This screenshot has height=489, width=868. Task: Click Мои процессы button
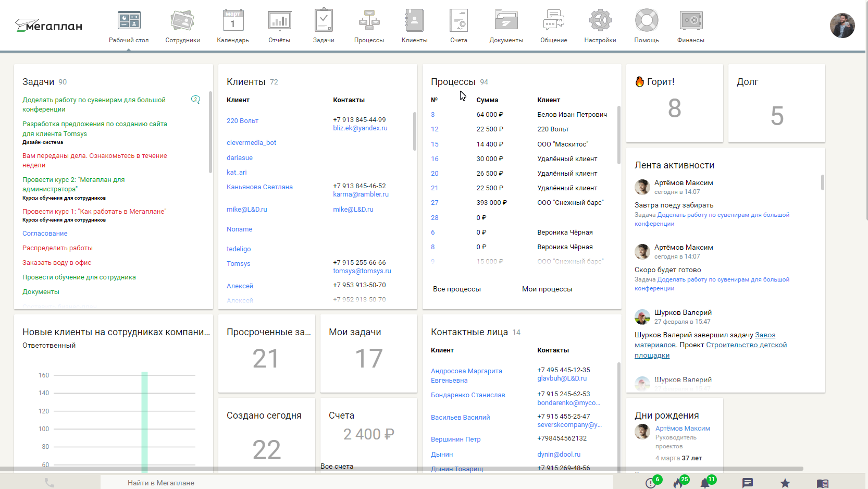(547, 289)
